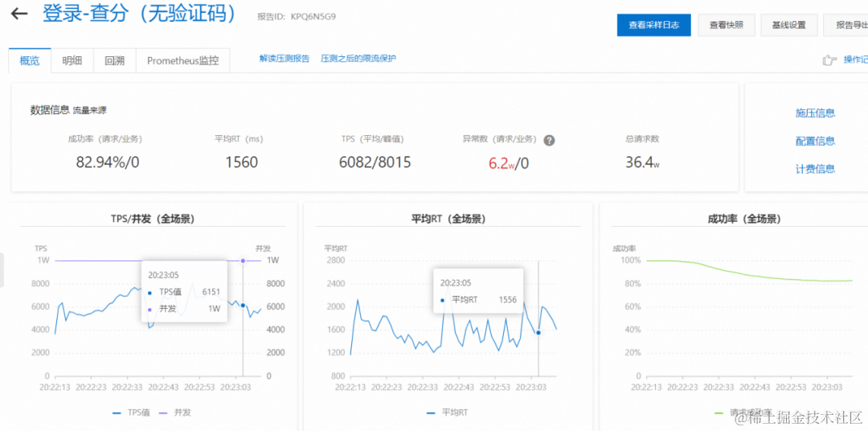Click the TPS/并发（全场景） chart title
The height and width of the screenshot is (431, 868).
pyautogui.click(x=153, y=220)
